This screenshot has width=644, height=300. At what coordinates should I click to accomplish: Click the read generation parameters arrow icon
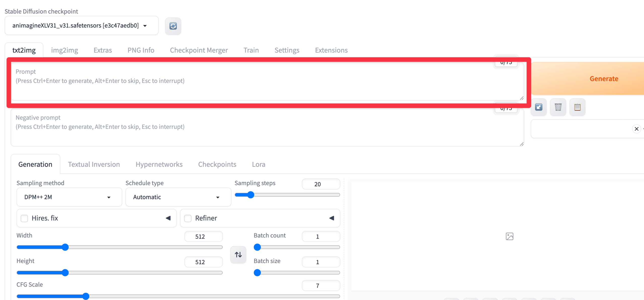(x=539, y=107)
